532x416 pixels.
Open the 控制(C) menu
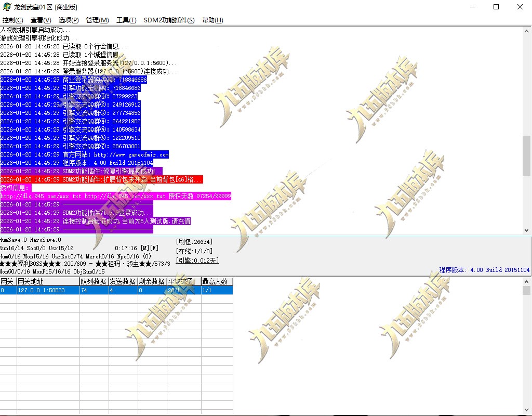tap(12, 20)
